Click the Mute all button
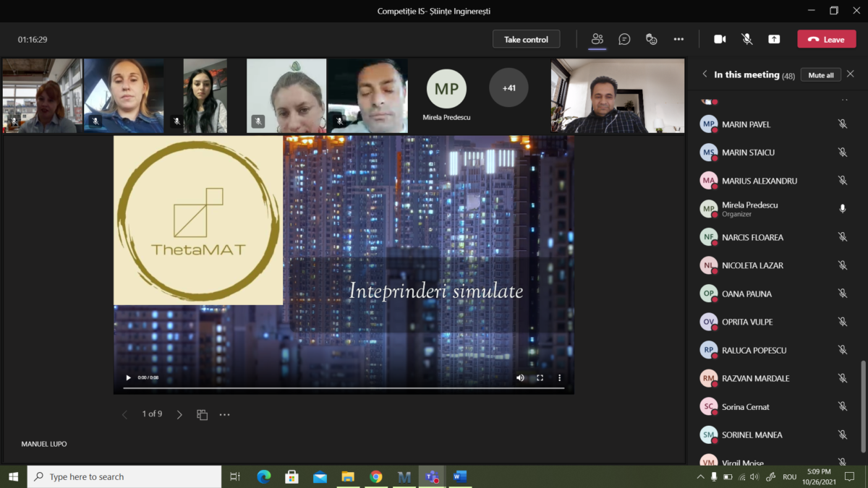The height and width of the screenshot is (488, 868). tap(820, 75)
